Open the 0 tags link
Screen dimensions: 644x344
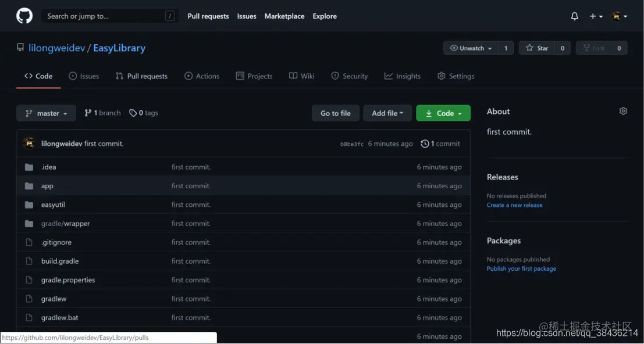coord(143,113)
